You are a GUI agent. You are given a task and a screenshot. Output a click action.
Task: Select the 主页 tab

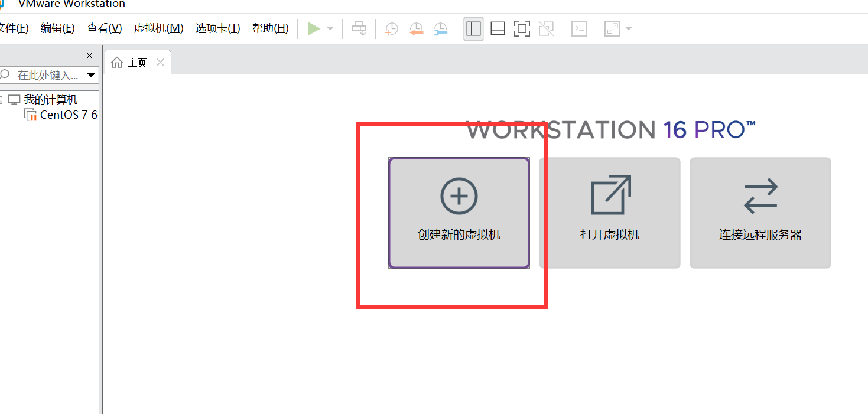click(x=138, y=63)
